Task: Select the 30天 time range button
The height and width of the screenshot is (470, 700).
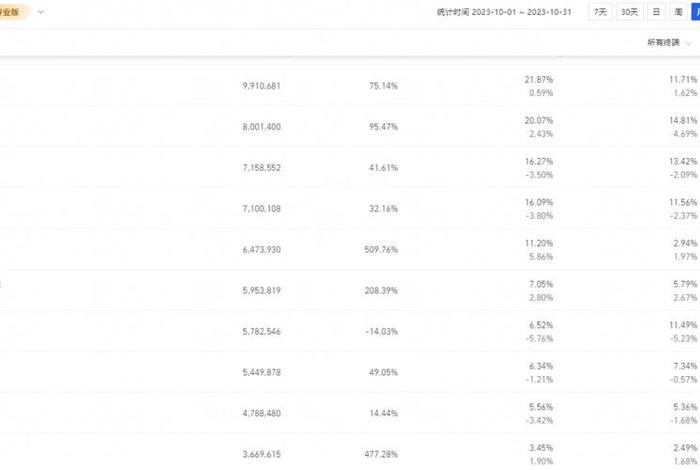Action: (x=629, y=12)
